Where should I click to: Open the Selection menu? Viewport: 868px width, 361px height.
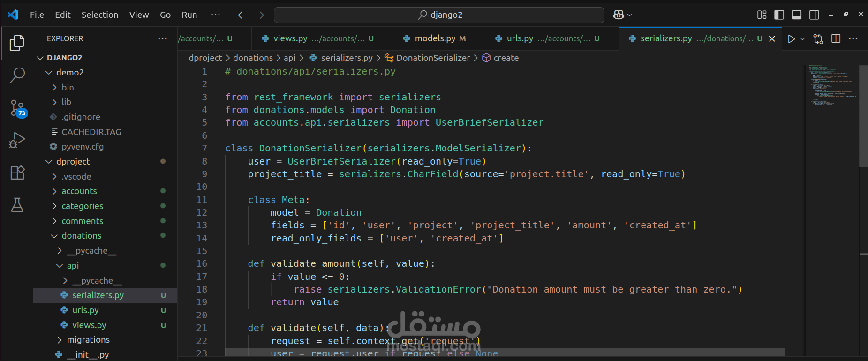tap(100, 15)
